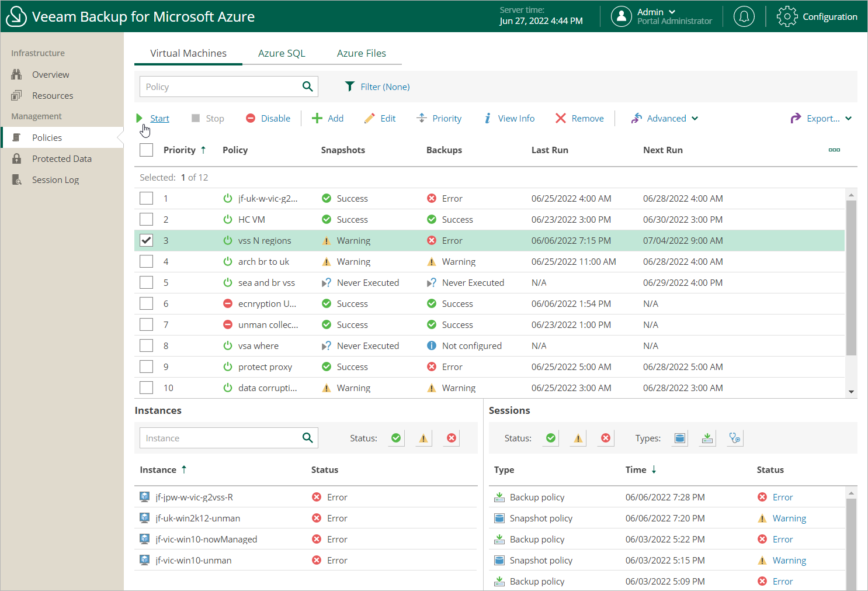Expand the Advanced dropdown menu
This screenshot has width=868, height=591.
665,118
